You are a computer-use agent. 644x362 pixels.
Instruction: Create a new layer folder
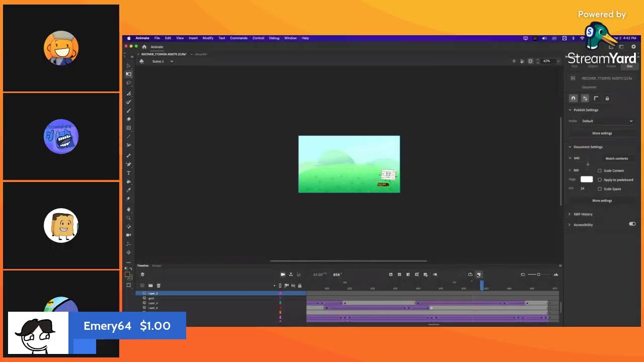point(150,286)
